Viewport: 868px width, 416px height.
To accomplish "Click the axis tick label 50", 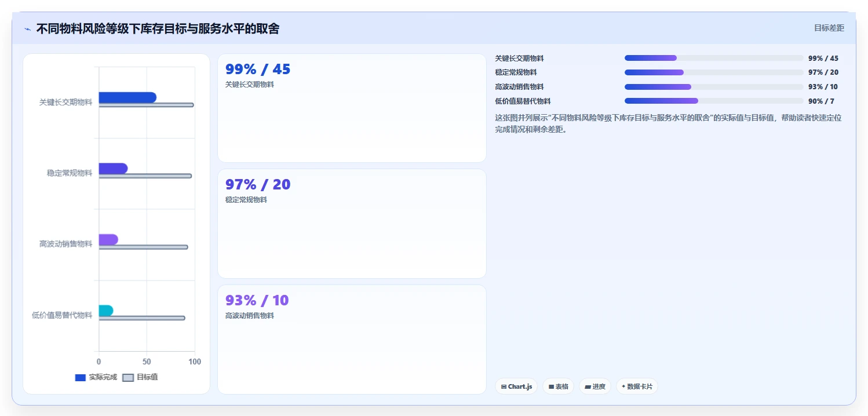I will tap(147, 362).
